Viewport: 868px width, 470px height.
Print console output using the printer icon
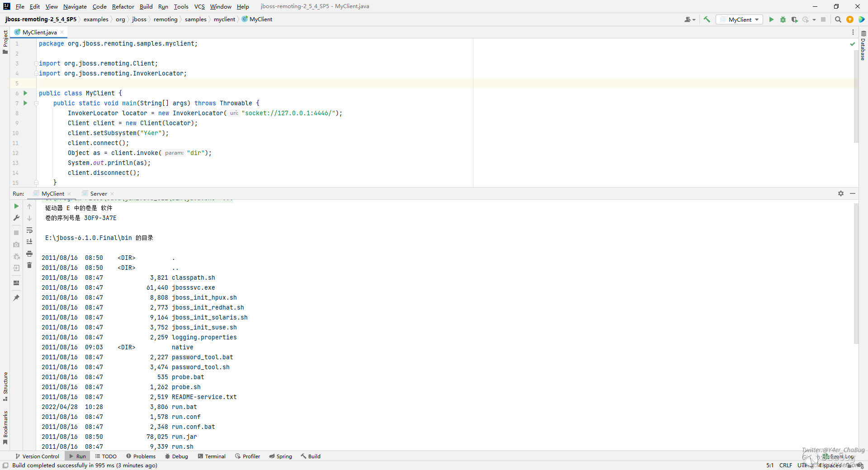[29, 254]
